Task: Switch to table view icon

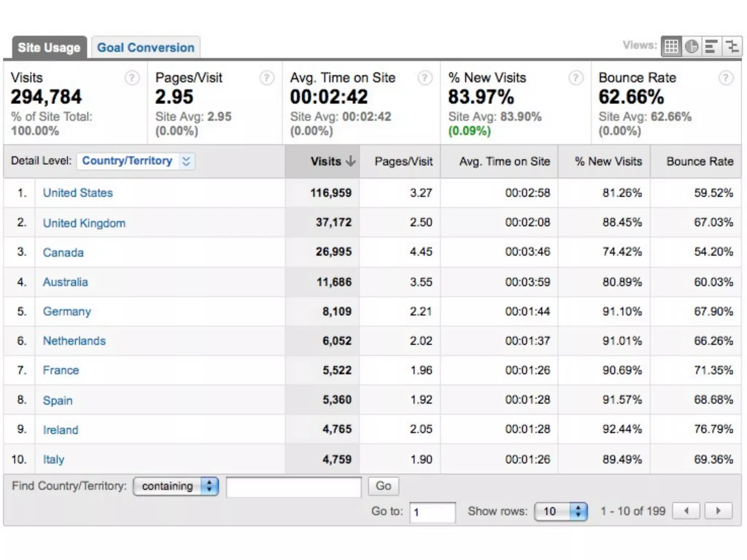Action: [671, 47]
